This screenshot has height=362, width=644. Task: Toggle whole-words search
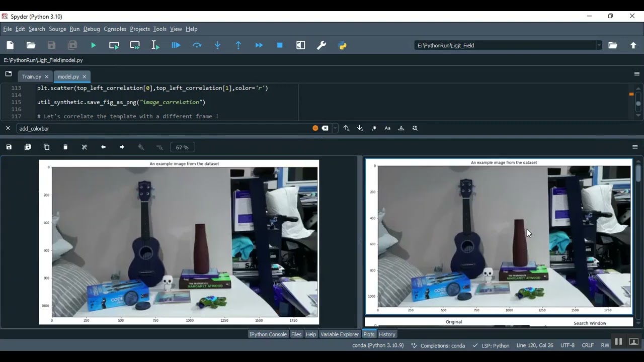[x=401, y=128]
